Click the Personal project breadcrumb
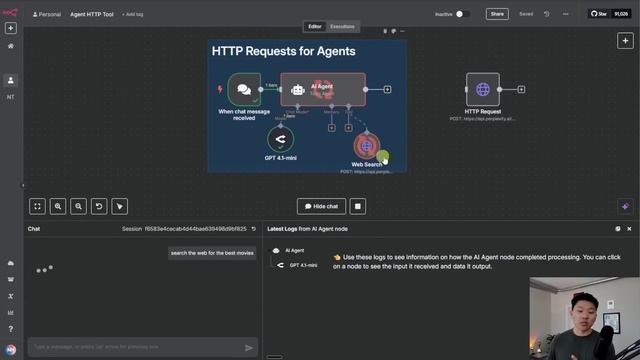The width and height of the screenshot is (640, 360). click(47, 14)
